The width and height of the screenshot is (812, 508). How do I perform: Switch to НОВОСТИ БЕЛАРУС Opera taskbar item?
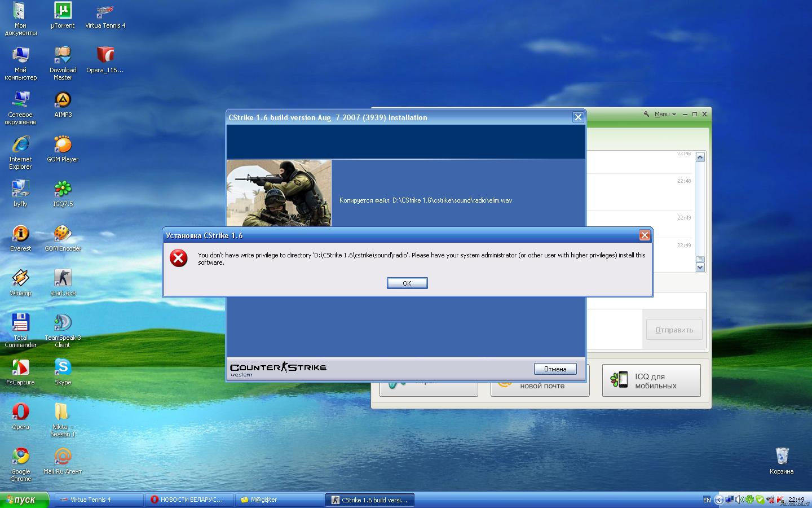click(189, 500)
